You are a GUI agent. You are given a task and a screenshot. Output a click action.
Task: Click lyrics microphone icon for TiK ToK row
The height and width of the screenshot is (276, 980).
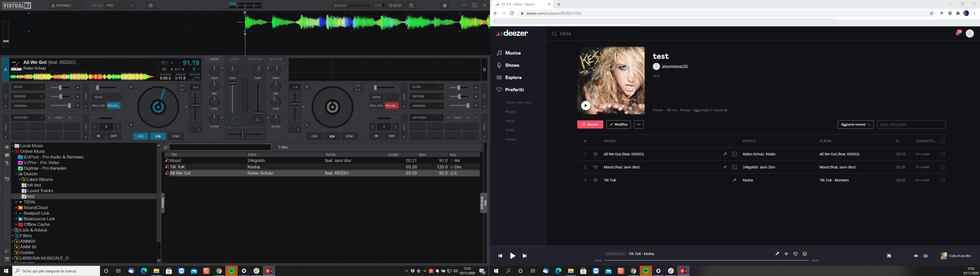pos(734,180)
